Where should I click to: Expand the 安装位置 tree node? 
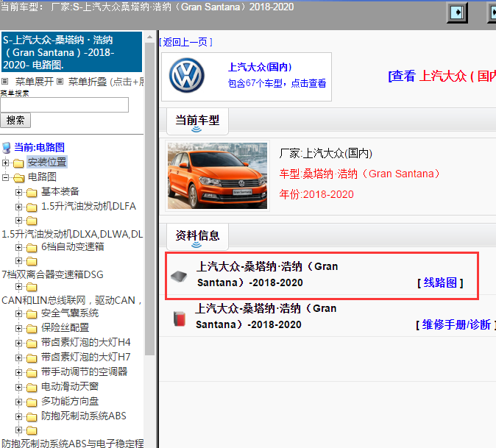pyautogui.click(x=5, y=163)
